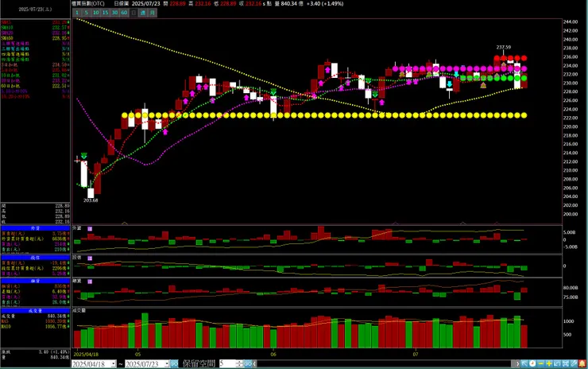Select the weekly (週) timeframe button
The height and width of the screenshot is (369, 588).
(143, 13)
